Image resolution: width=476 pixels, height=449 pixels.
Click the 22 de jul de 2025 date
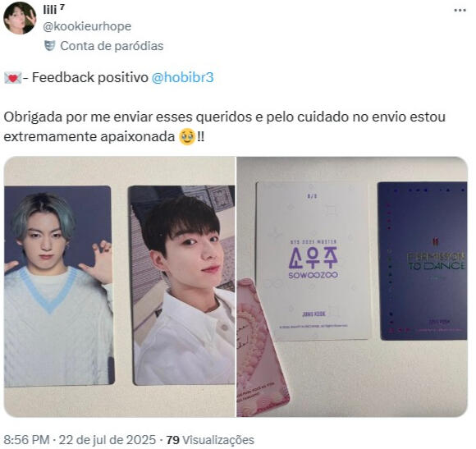pyautogui.click(x=108, y=440)
